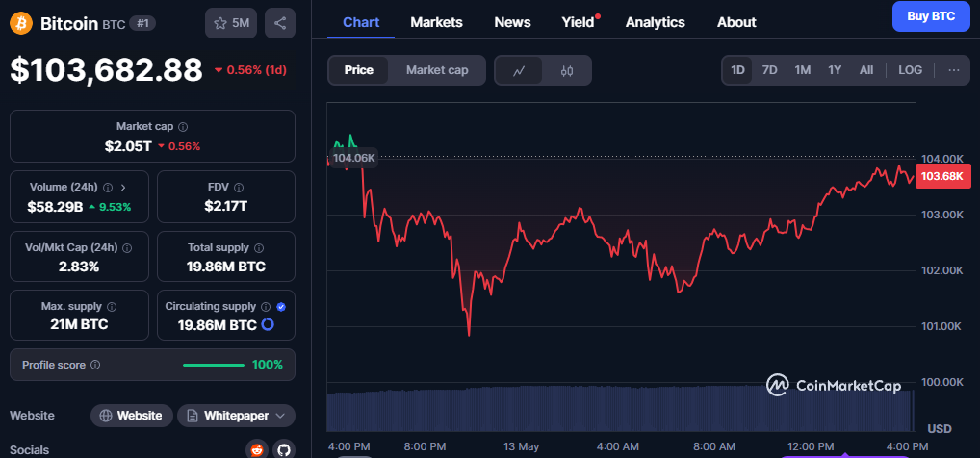Select the Market cap toggle
The image size is (980, 458).
437,70
